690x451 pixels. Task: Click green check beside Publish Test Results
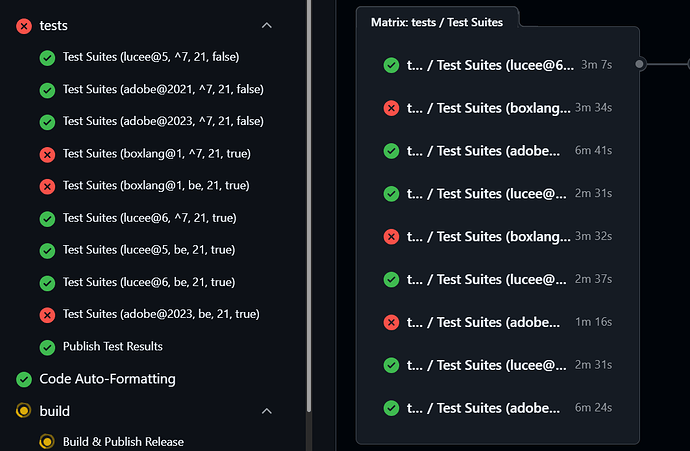[x=47, y=347]
